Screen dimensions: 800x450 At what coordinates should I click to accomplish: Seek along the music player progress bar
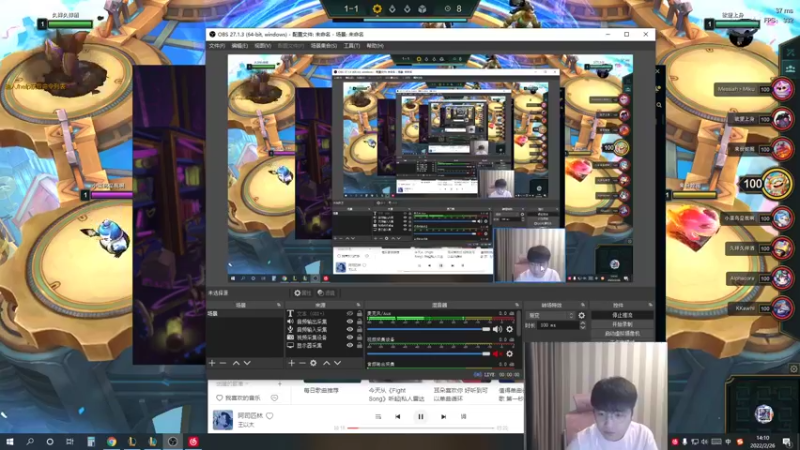point(420,428)
